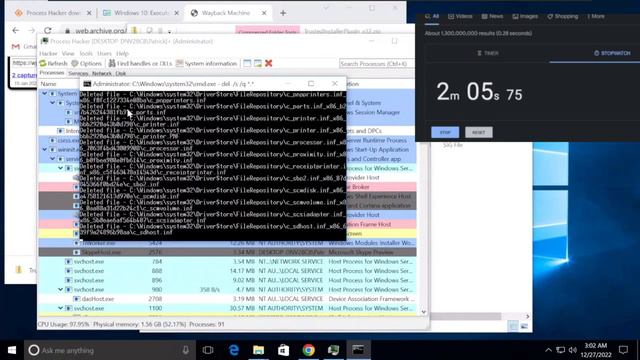Open the Gmail bookmark
640x360 pixels.
23,47
